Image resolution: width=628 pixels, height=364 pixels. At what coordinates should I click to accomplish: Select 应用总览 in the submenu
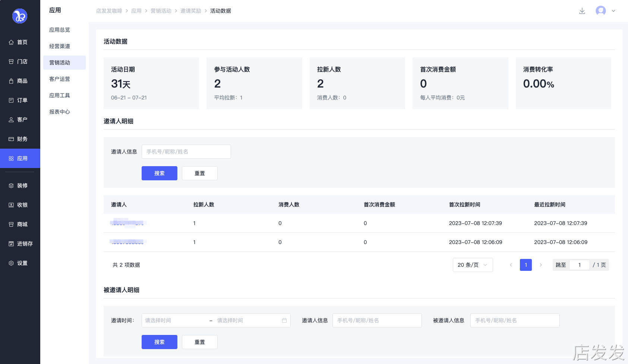tap(60, 30)
